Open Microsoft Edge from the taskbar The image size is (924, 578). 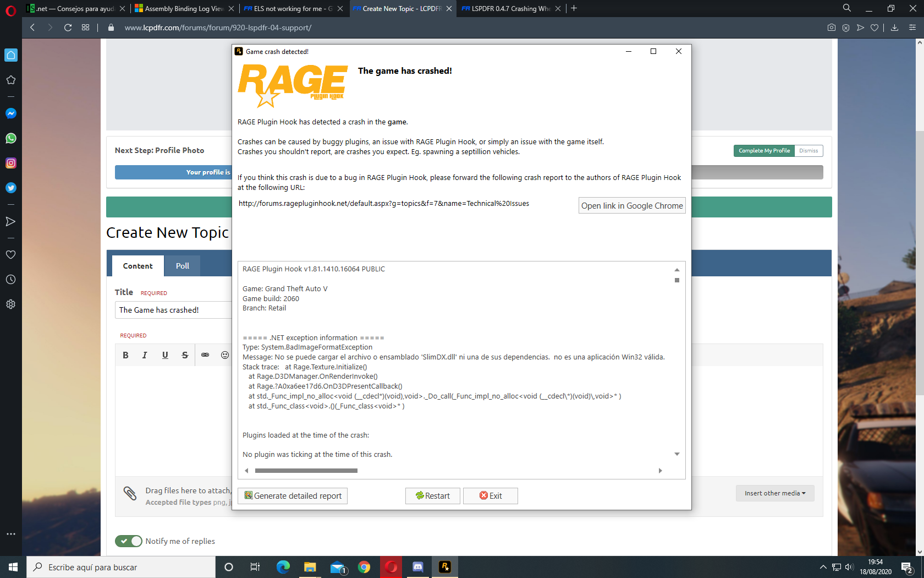point(283,567)
